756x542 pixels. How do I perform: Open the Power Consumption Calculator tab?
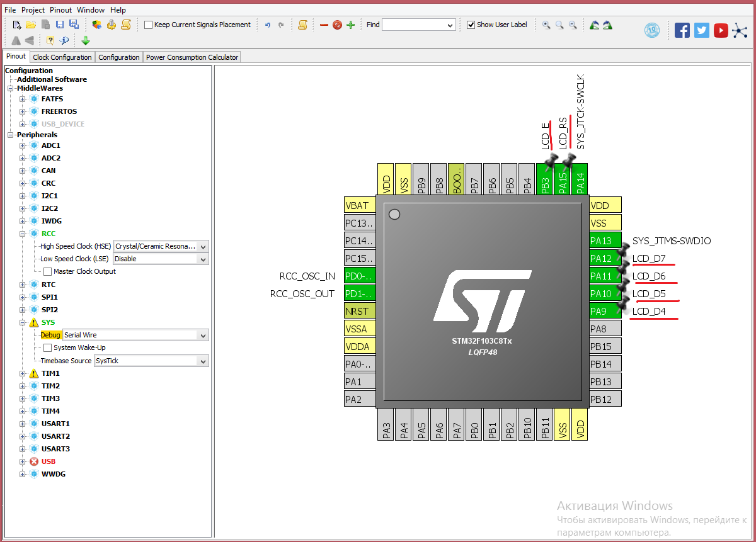pyautogui.click(x=192, y=57)
